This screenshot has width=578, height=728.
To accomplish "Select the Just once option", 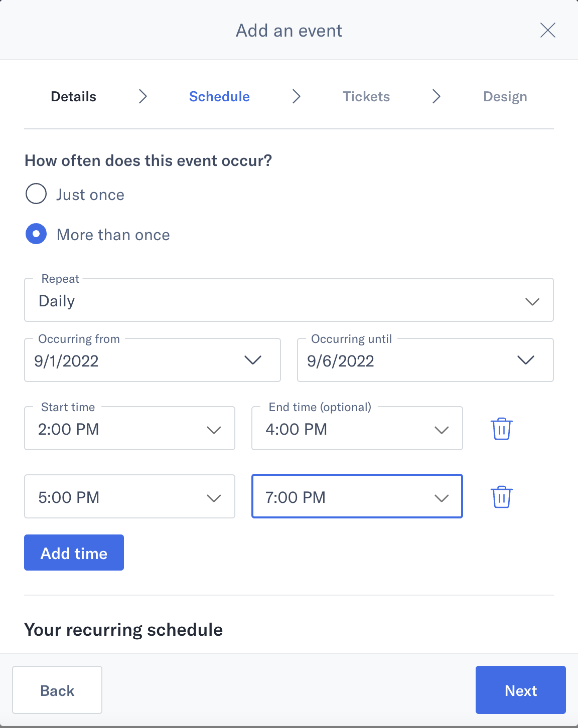I will (36, 194).
